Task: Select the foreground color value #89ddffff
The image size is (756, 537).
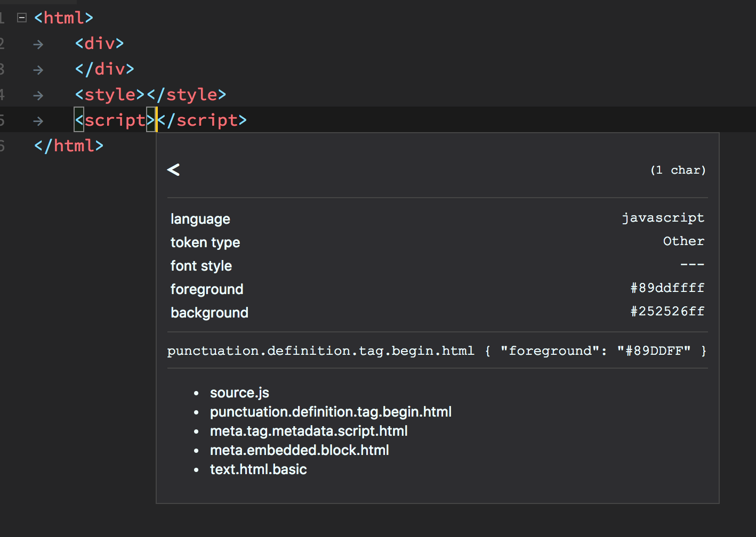Action: click(667, 288)
